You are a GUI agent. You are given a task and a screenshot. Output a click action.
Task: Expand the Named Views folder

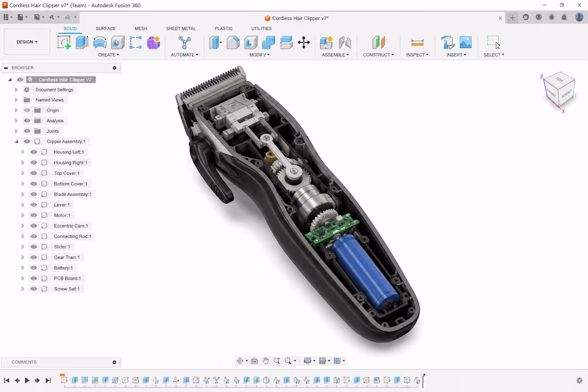point(16,100)
